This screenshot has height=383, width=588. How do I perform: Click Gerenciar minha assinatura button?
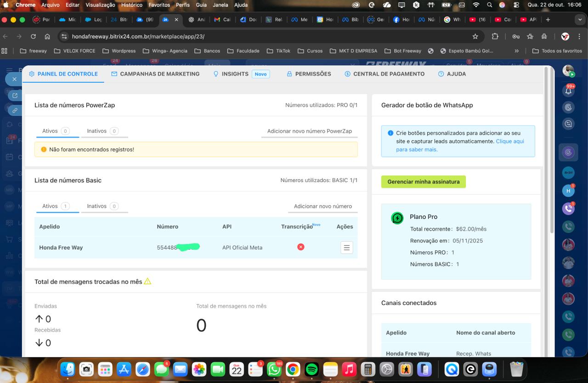tap(423, 182)
